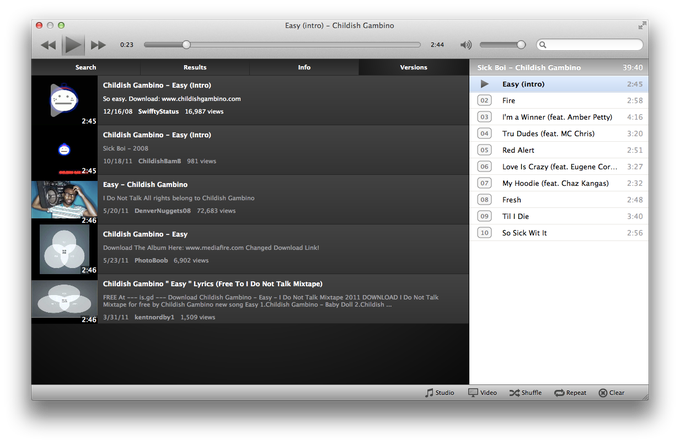680x444 pixels.
Task: Click the playing arrow icon beside Easy (Intro)
Action: tap(484, 84)
